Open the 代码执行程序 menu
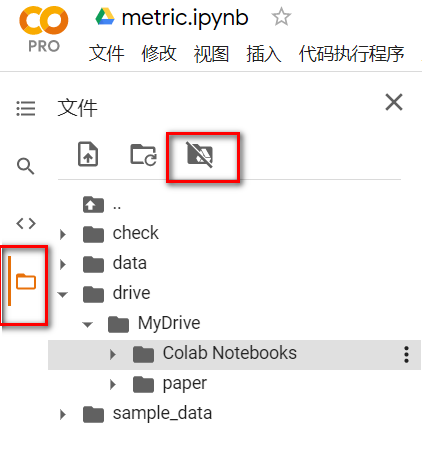This screenshot has width=422, height=454. coord(351,53)
